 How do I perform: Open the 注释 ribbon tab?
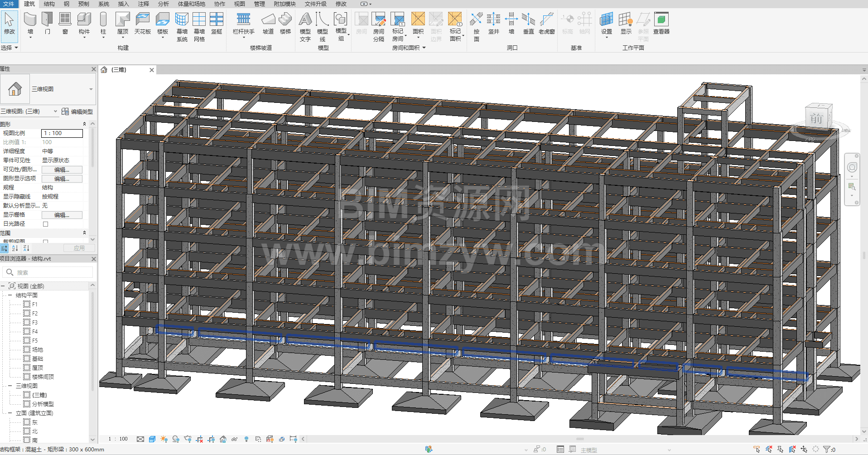click(143, 4)
